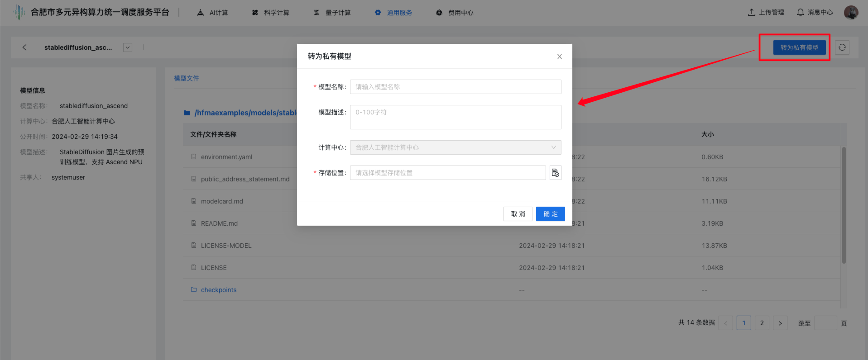Go to next page of files
The height and width of the screenshot is (360, 868).
tap(780, 323)
